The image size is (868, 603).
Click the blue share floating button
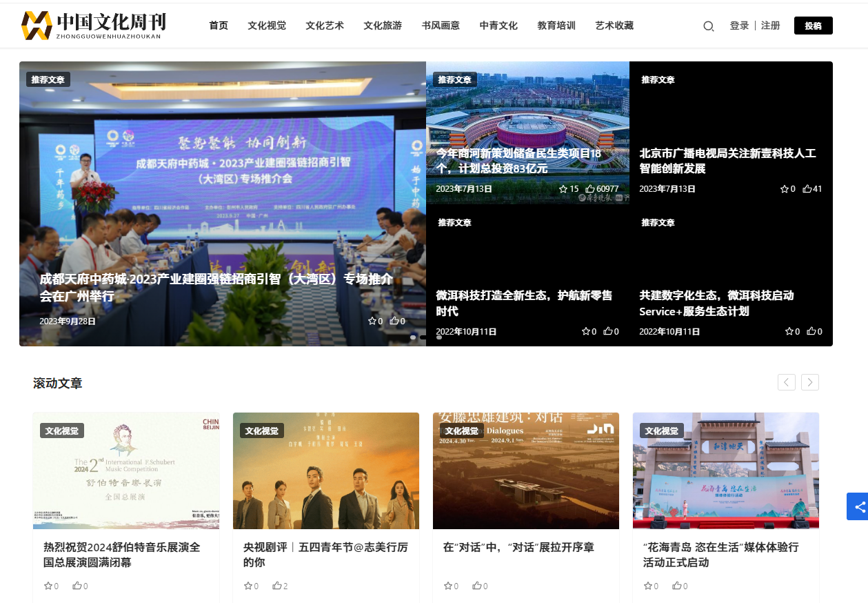[858, 506]
